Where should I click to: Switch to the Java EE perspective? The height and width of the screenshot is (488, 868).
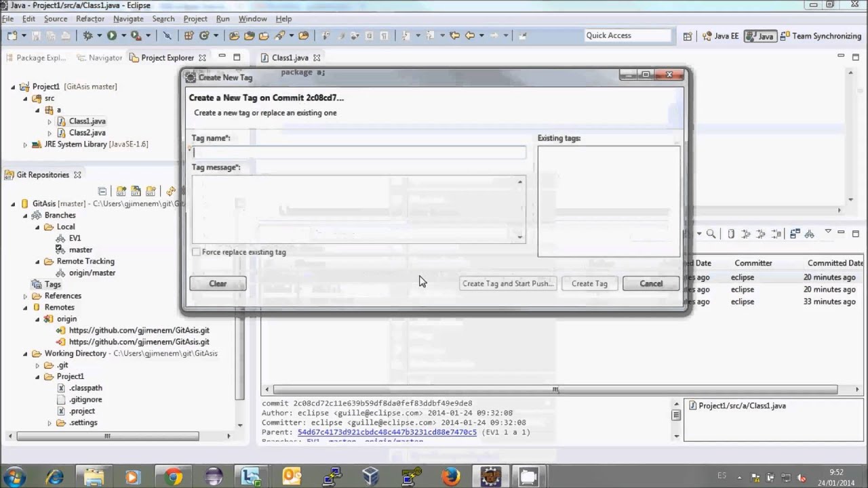(720, 37)
